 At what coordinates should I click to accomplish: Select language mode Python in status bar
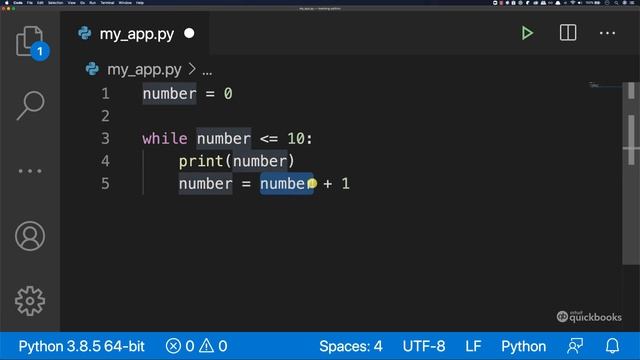pyautogui.click(x=523, y=346)
